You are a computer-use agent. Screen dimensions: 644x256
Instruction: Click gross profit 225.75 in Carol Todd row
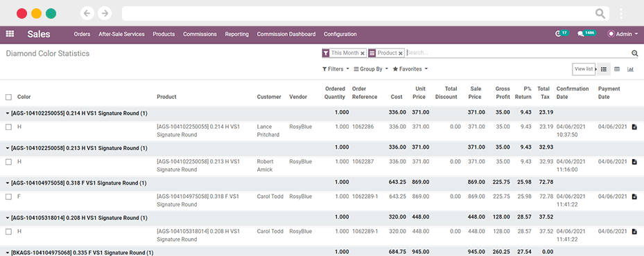(x=501, y=197)
